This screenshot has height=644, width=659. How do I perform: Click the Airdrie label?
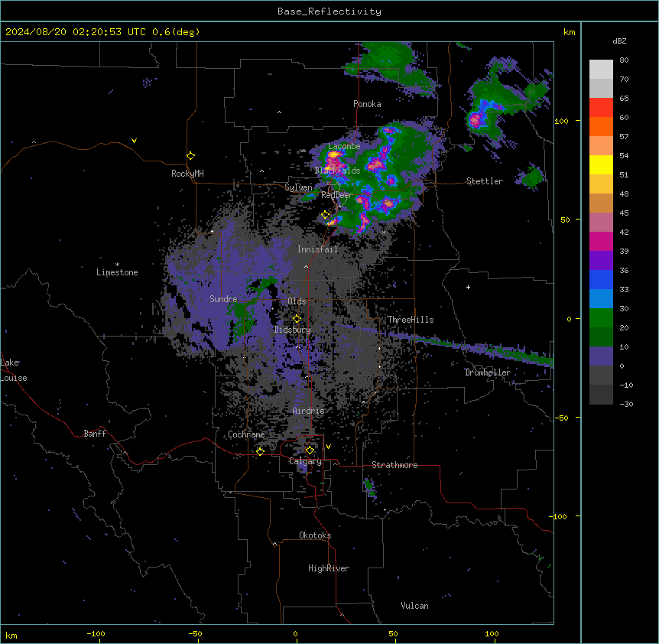(x=309, y=411)
